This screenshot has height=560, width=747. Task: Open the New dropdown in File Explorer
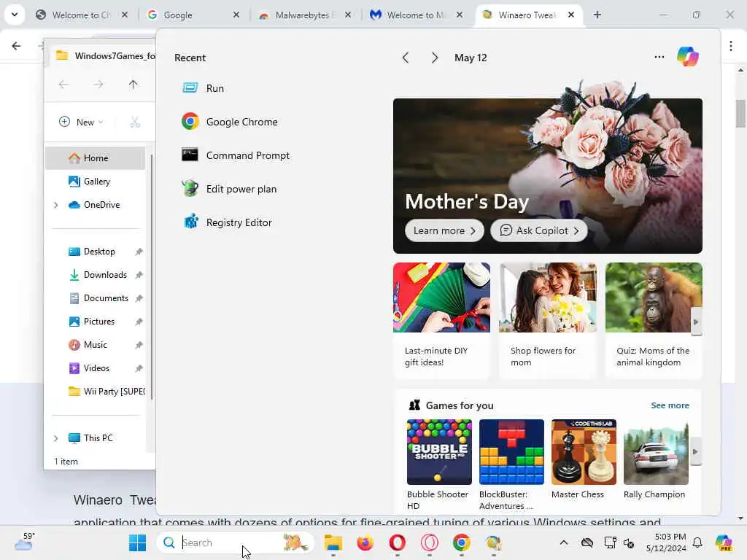81,122
